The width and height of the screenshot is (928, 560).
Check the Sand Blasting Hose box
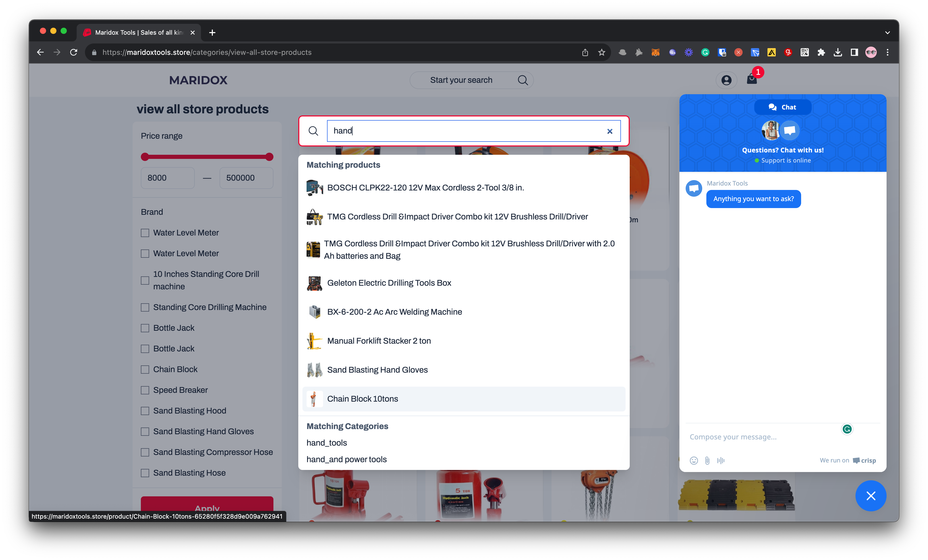point(145,473)
